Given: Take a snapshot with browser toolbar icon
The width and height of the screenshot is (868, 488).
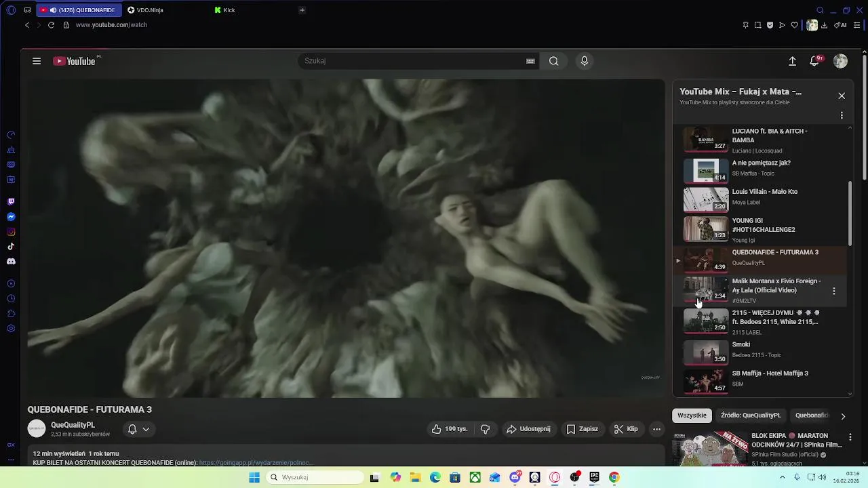Looking at the screenshot, I should tap(757, 25).
